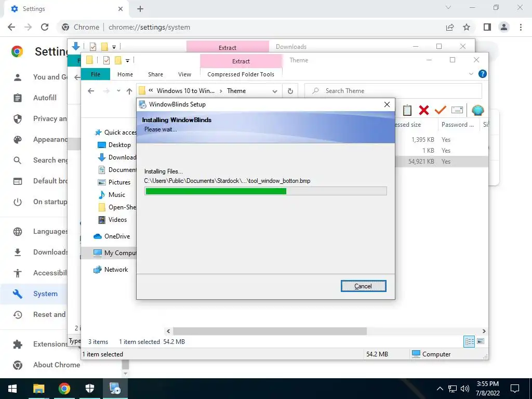Click the Extract tab in Downloads window
The width and height of the screenshot is (532, 399).
coord(228,47)
